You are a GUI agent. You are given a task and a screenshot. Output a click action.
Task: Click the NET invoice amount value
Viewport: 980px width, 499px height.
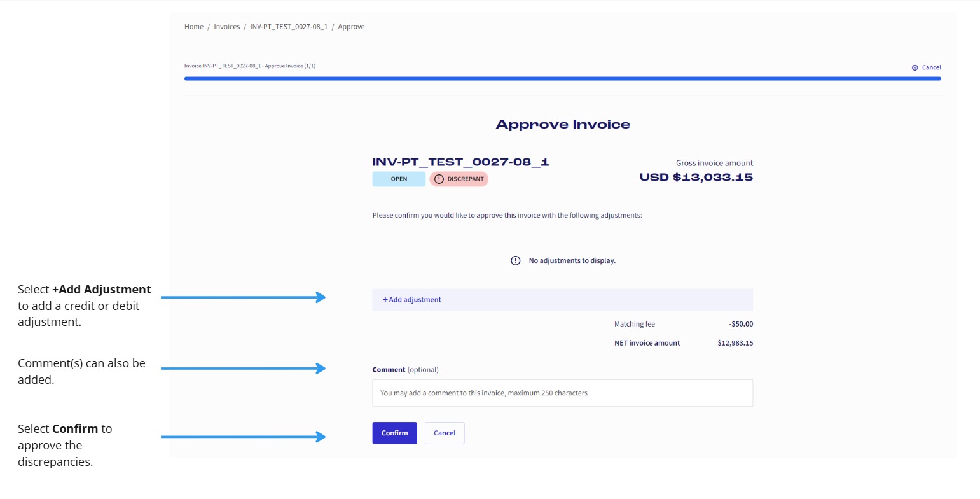pos(735,343)
